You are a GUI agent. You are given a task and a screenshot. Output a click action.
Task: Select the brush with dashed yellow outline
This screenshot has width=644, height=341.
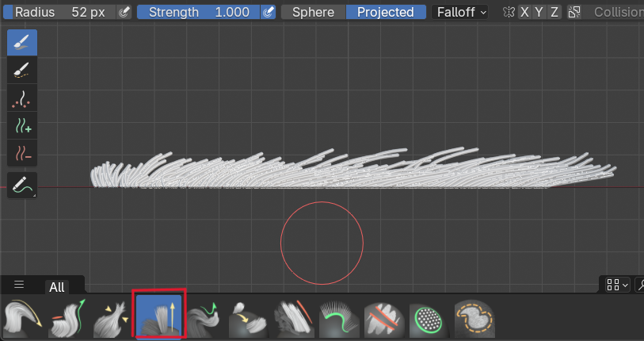474,318
